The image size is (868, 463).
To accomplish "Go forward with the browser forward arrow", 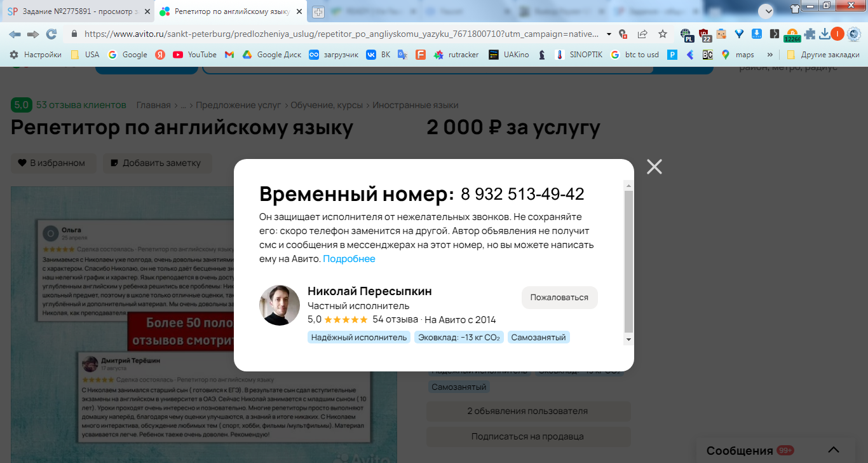I will 33,34.
